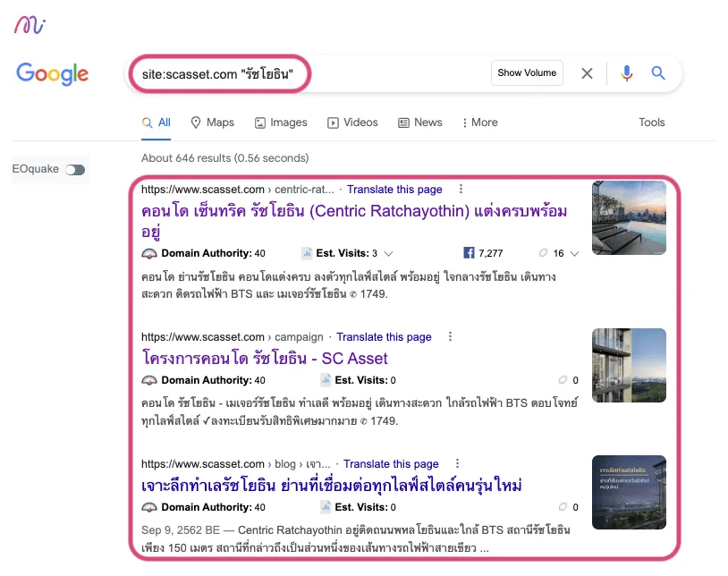Image resolution: width=728 pixels, height=576 pixels.
Task: Open the blog result title about Ratchayothin
Action: (x=332, y=486)
